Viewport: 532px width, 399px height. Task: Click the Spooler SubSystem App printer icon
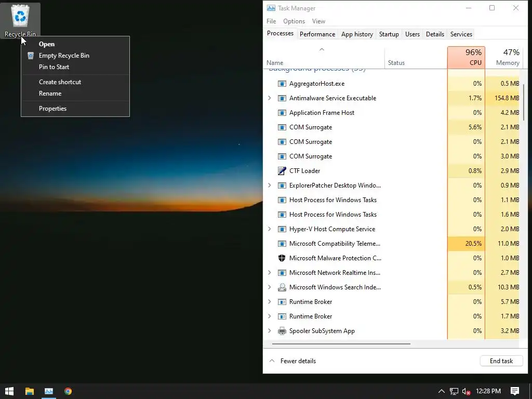pos(282,331)
